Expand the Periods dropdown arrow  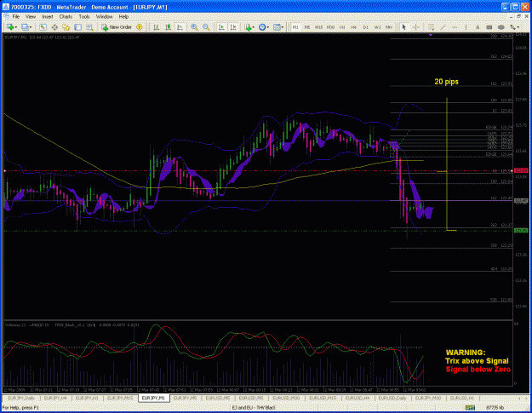point(267,27)
